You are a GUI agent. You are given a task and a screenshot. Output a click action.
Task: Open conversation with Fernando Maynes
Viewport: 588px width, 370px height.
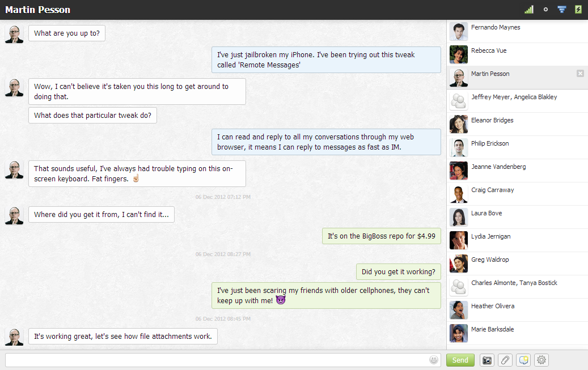tap(495, 28)
